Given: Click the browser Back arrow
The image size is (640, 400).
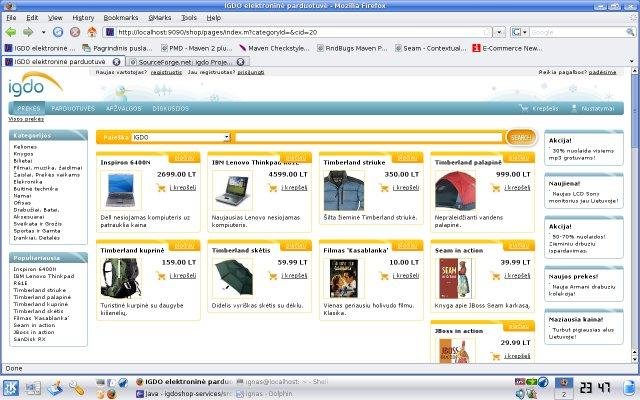Looking at the screenshot, I should tap(11, 32).
